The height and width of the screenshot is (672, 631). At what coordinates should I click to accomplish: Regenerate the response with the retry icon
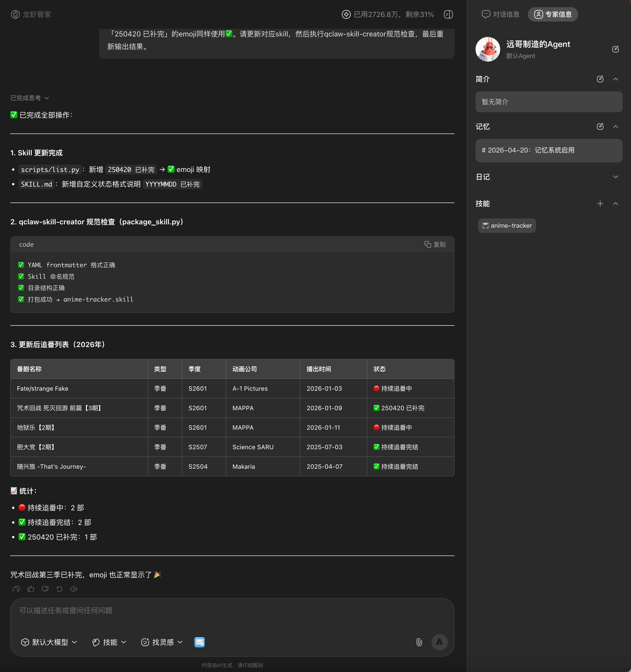(x=60, y=589)
